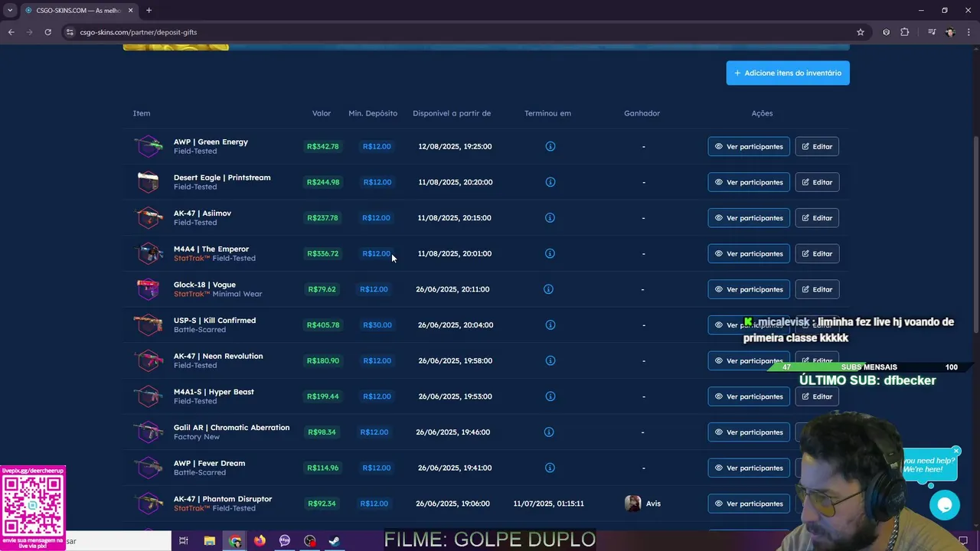View participants for AK-47 Phantom Disruptor
The height and width of the screenshot is (551, 980).
click(x=749, y=504)
